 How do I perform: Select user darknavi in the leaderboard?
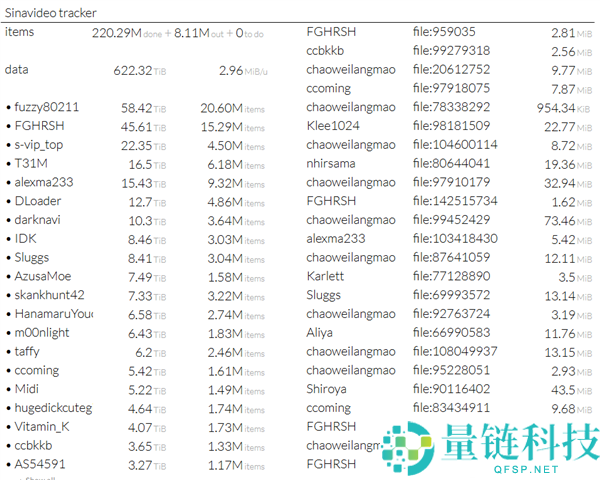pyautogui.click(x=38, y=220)
